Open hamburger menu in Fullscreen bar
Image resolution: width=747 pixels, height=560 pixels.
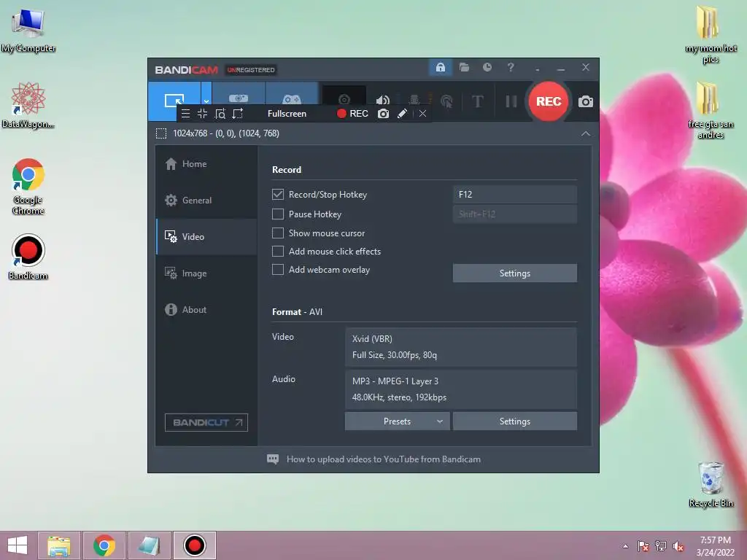click(x=186, y=113)
